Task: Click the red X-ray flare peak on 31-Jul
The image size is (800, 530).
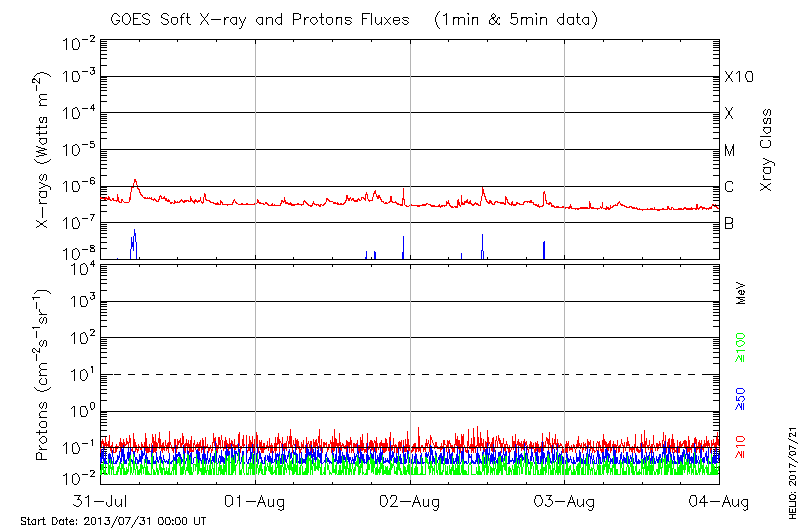Action: [x=134, y=181]
